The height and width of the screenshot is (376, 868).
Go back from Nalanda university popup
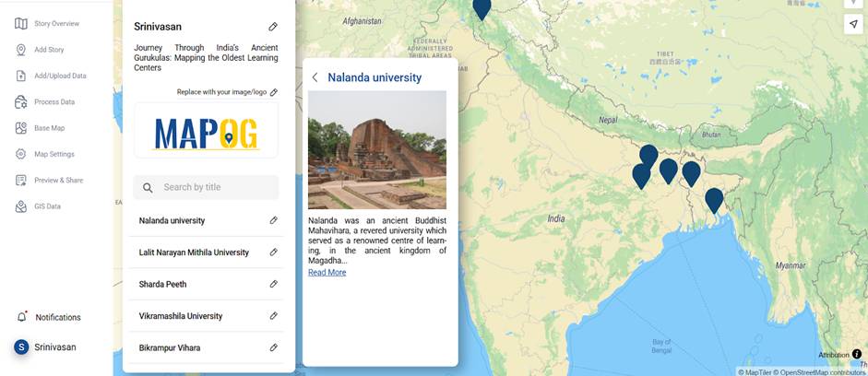pos(315,77)
